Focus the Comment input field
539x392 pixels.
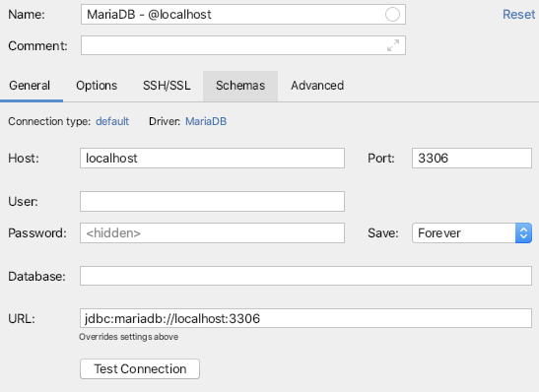click(x=243, y=45)
